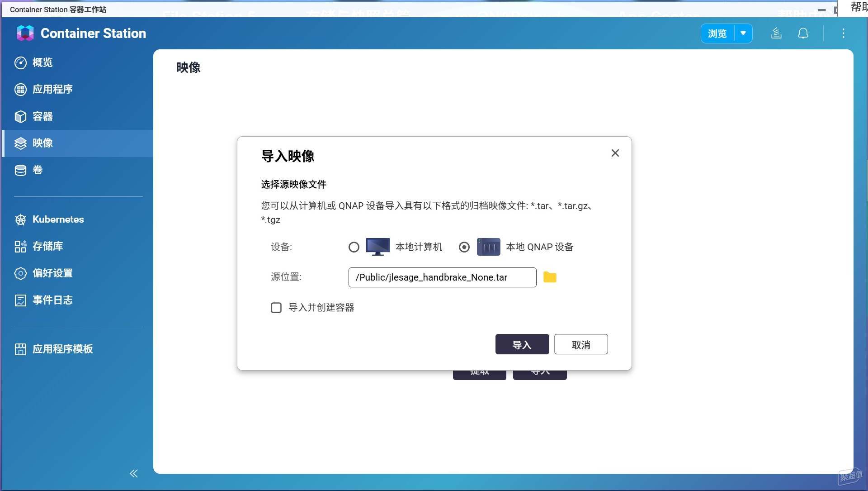Click the 事件日志 log icon

[20, 300]
